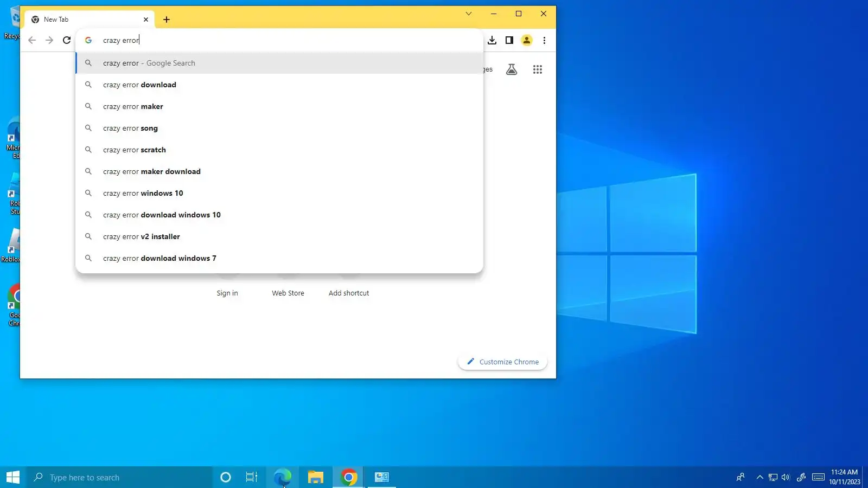Open network status in system tray
This screenshot has height=488, width=868.
coord(773,477)
